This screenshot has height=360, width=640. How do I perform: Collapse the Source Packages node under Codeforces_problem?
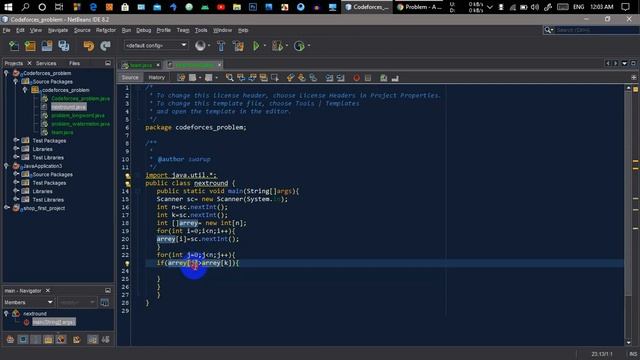pos(16,81)
